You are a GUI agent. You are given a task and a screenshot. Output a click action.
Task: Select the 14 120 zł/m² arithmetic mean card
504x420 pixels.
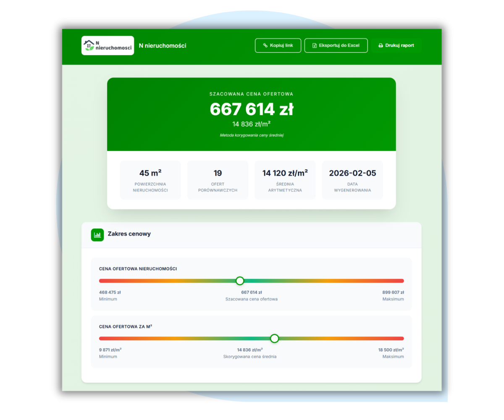[285, 180]
